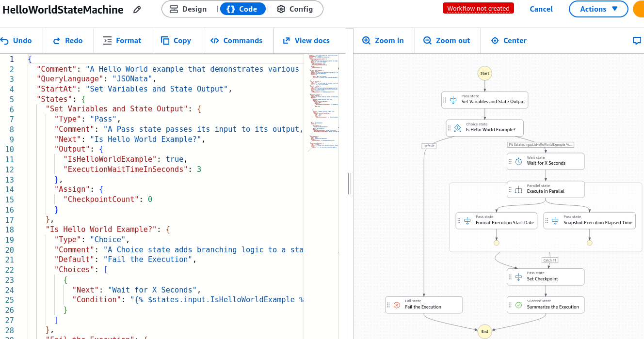Click the pencil icon to rename state machine

(x=137, y=10)
